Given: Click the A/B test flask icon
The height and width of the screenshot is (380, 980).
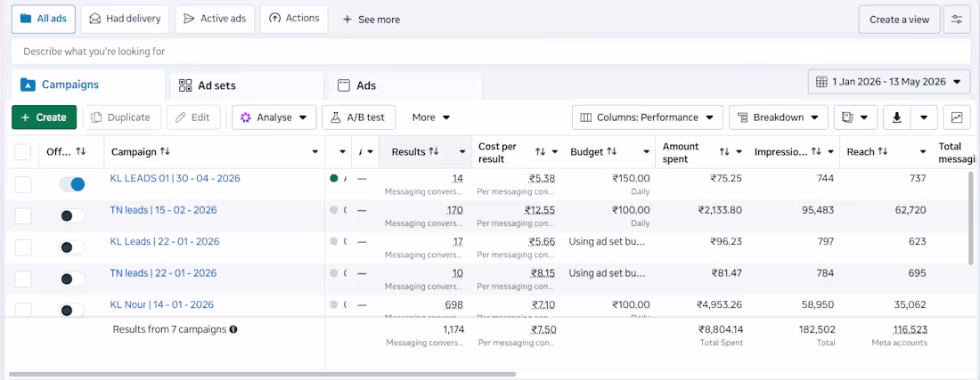Looking at the screenshot, I should point(335,117).
